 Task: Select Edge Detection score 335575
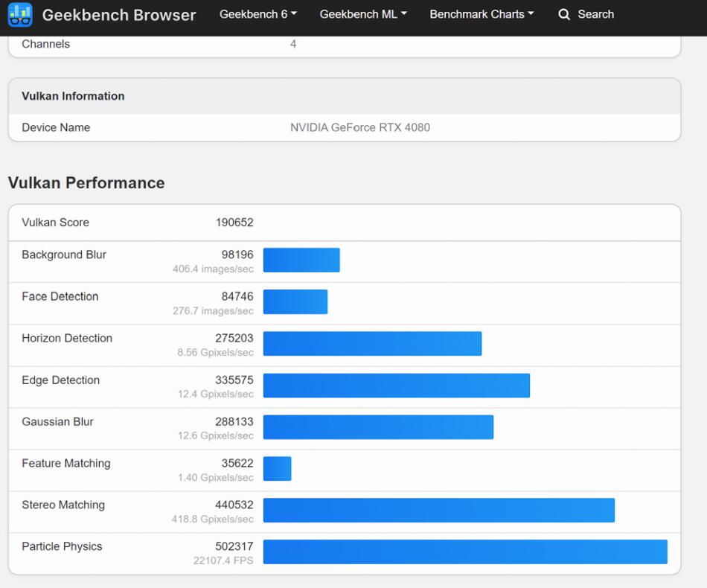234,380
